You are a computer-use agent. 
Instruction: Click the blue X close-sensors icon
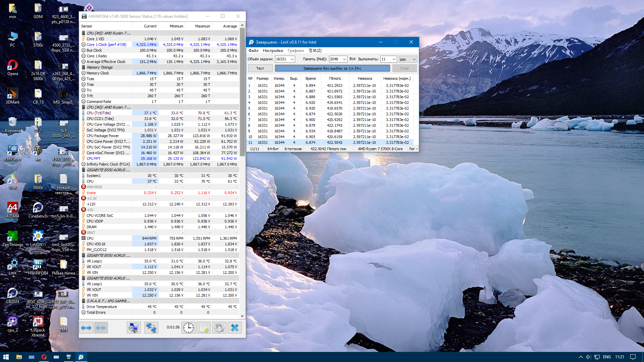(235, 328)
